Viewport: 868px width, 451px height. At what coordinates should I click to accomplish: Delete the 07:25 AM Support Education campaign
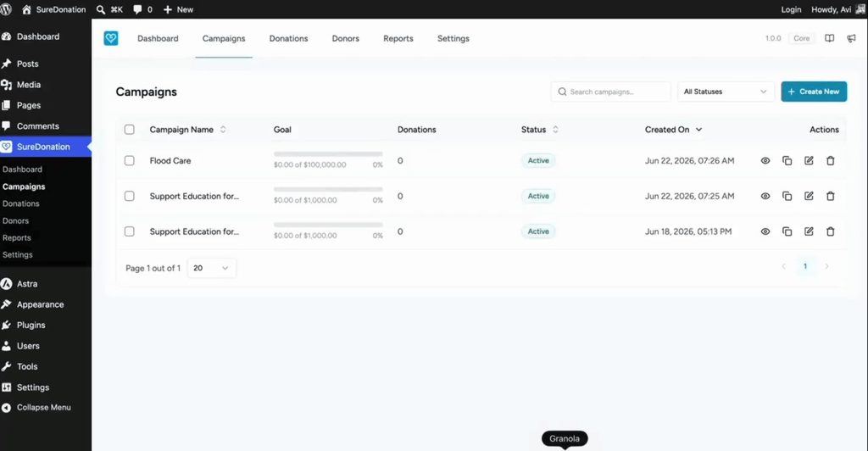tap(831, 196)
